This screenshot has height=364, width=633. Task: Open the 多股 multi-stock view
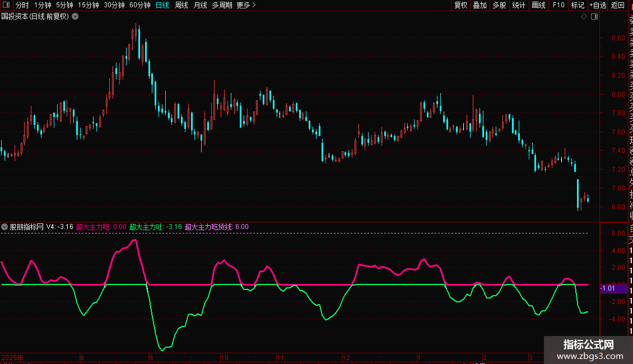tap(499, 5)
